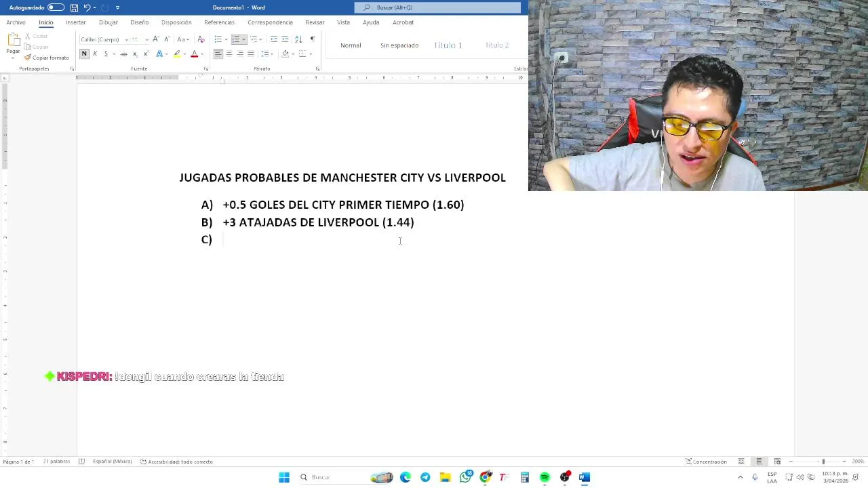Open the Change Case Aa menu
Image resolution: width=868 pixels, height=488 pixels.
pyautogui.click(x=182, y=39)
